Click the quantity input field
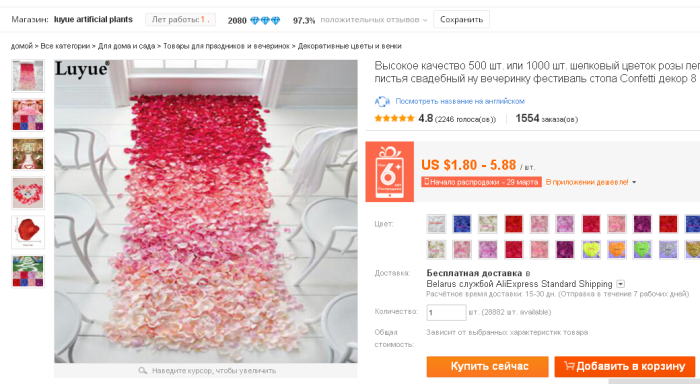The height and width of the screenshot is (384, 700). 446,312
